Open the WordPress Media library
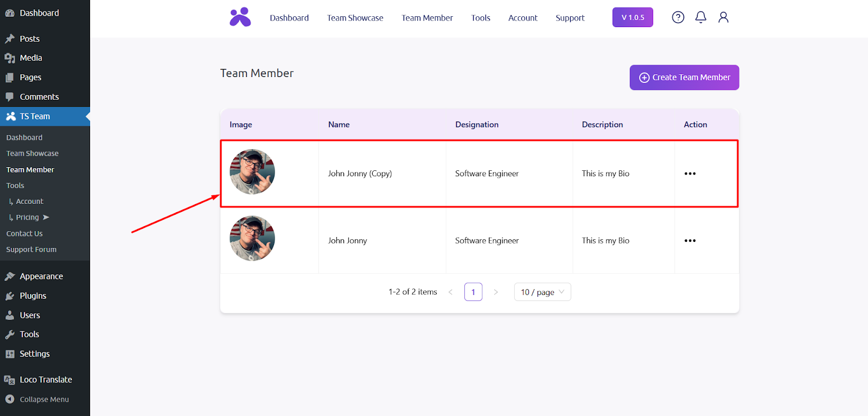Image resolution: width=868 pixels, height=416 pixels. tap(30, 58)
